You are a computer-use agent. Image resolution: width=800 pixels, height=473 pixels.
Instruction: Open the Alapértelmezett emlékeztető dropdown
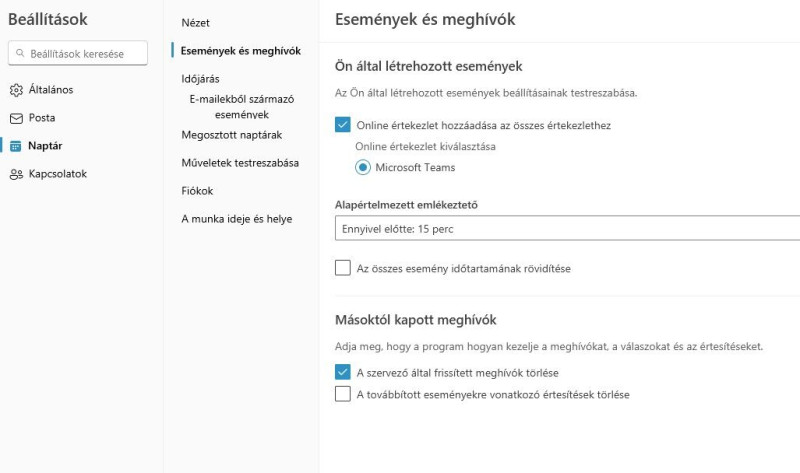click(567, 228)
